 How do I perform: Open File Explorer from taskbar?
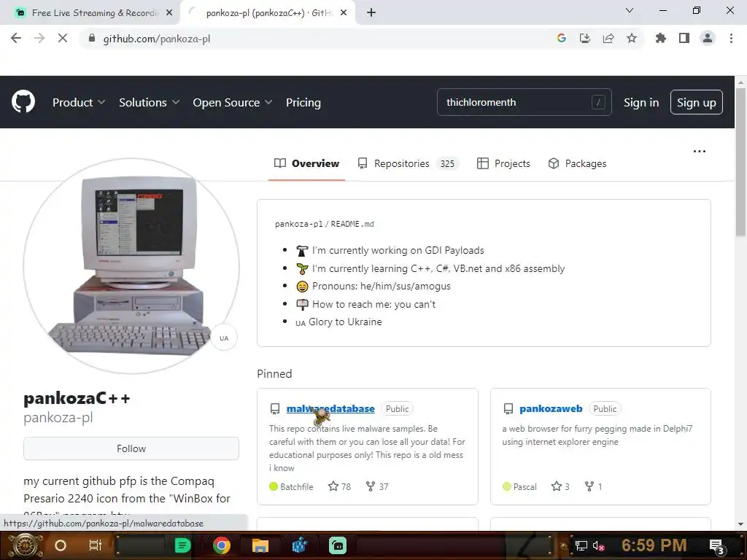260,545
